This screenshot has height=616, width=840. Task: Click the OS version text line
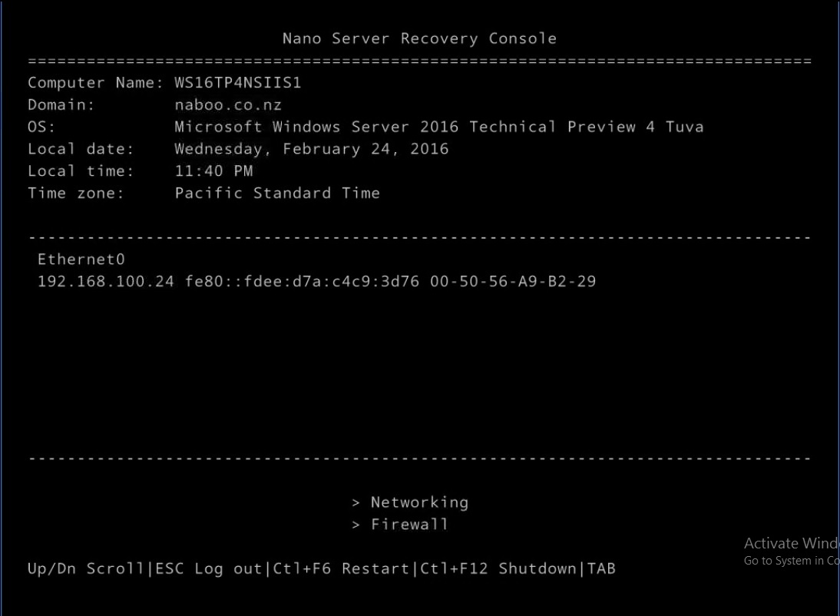pos(438,127)
